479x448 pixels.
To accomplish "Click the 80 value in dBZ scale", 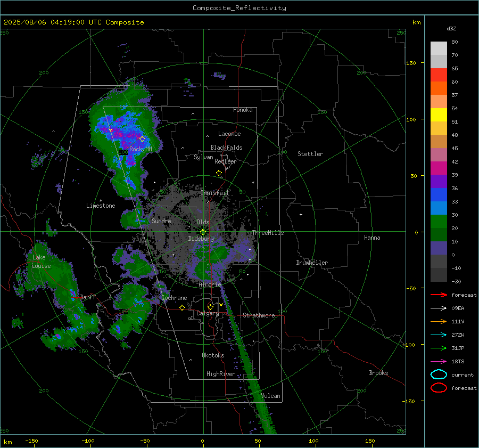I will coord(455,42).
